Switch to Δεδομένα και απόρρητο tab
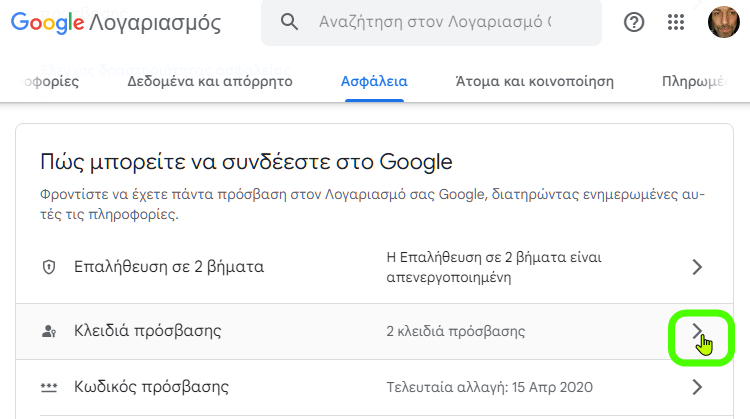Screen dimensions: 750x419 point(210,81)
